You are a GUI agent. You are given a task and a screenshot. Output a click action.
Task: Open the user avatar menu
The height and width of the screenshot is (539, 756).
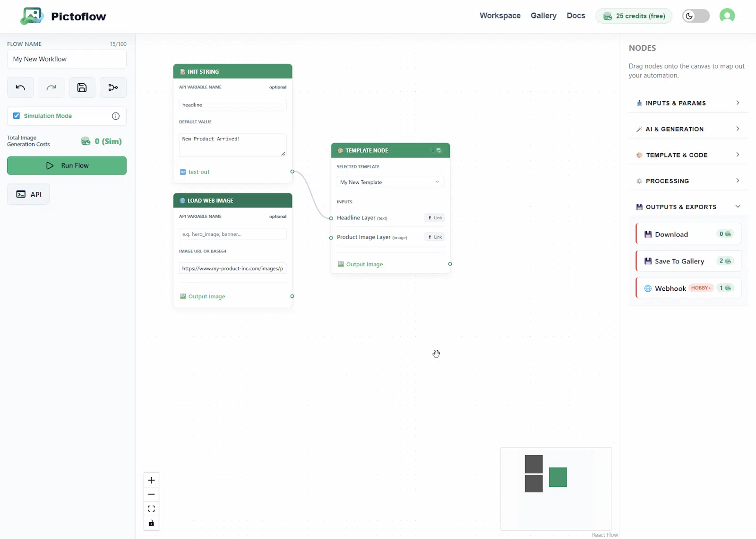727,16
